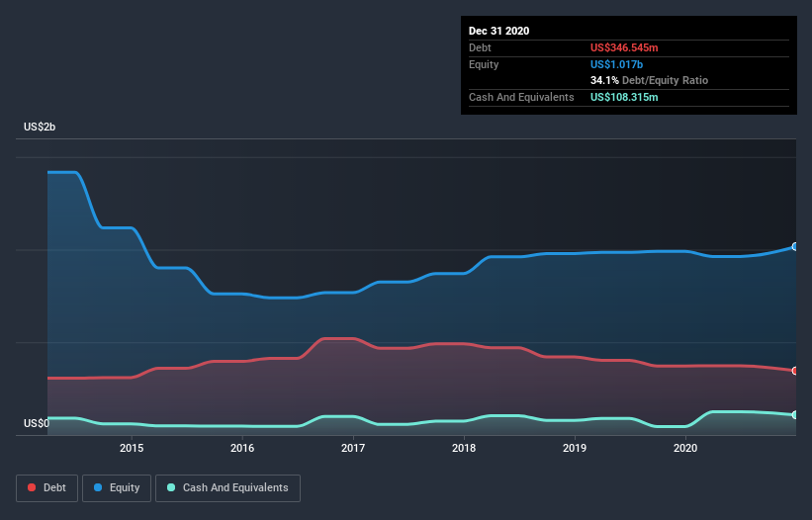Click the 2018 axis label
This screenshot has height=520, width=812.
pyautogui.click(x=464, y=448)
